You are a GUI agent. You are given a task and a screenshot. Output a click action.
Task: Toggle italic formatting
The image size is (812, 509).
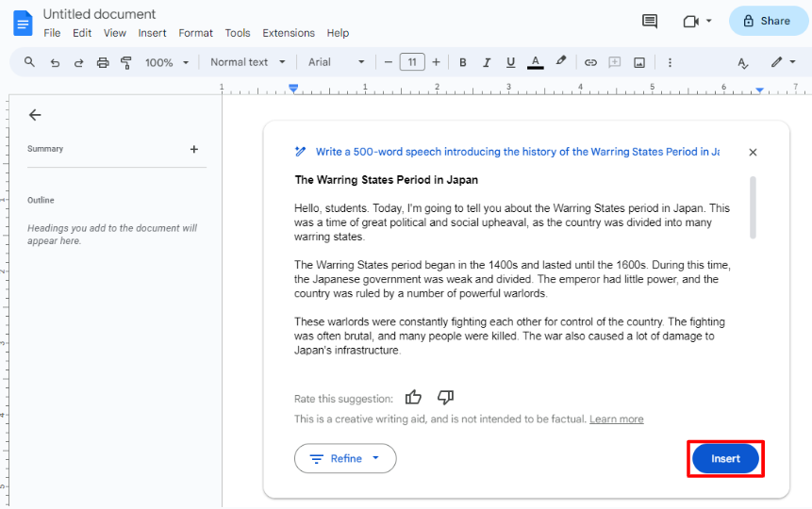[x=487, y=62]
